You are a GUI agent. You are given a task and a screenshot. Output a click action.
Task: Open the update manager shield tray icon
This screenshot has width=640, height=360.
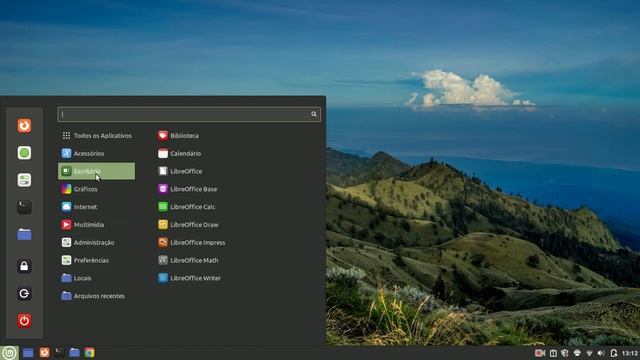coord(565,353)
